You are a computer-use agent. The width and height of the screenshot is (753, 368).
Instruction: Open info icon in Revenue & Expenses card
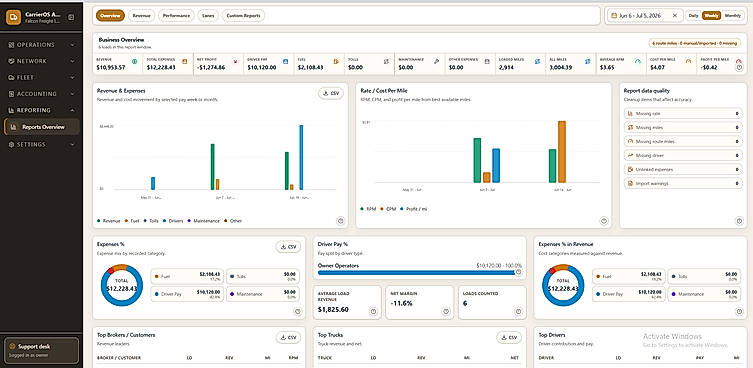(340, 221)
